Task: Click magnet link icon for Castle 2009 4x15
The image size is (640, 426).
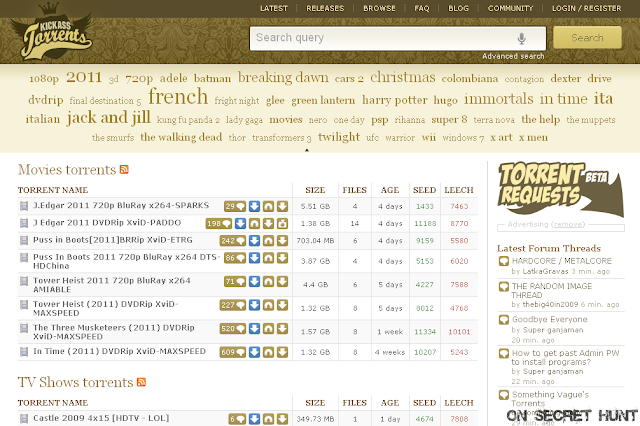Action: 268,419
